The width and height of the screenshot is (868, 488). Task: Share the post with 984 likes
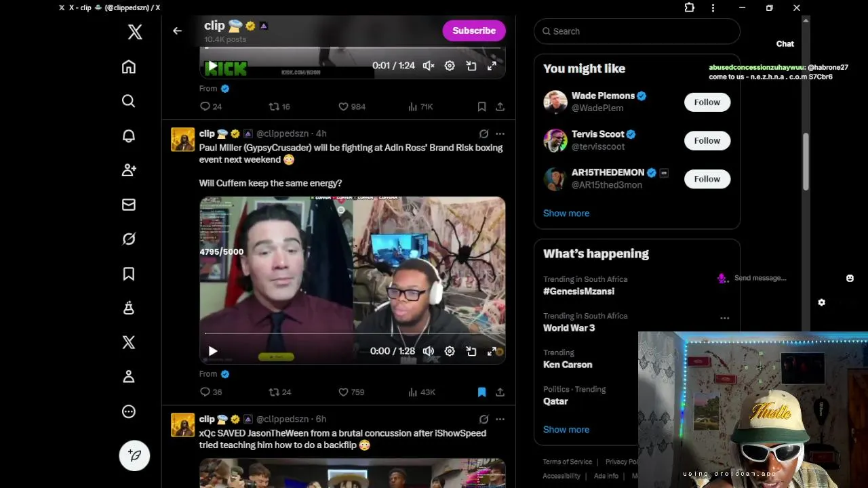coord(500,106)
